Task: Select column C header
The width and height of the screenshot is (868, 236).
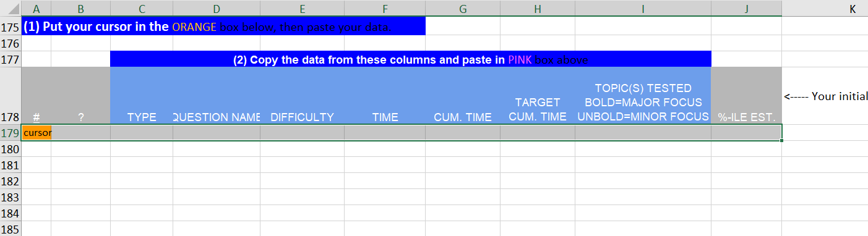Action: click(142, 9)
